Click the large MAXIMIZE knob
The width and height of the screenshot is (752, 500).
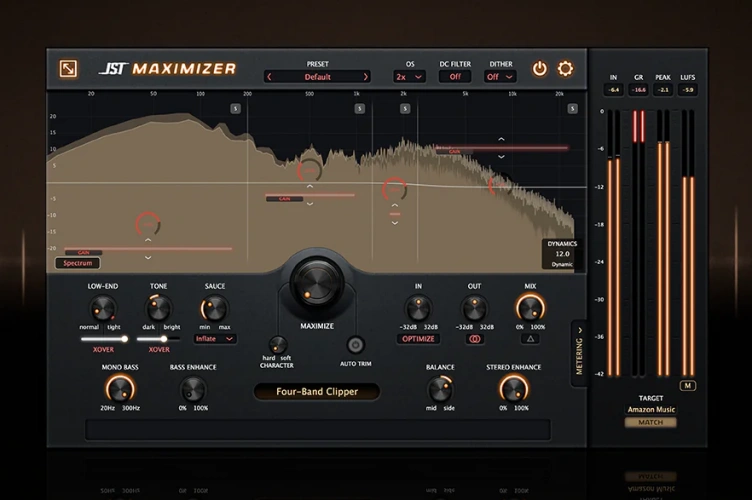coord(317,284)
